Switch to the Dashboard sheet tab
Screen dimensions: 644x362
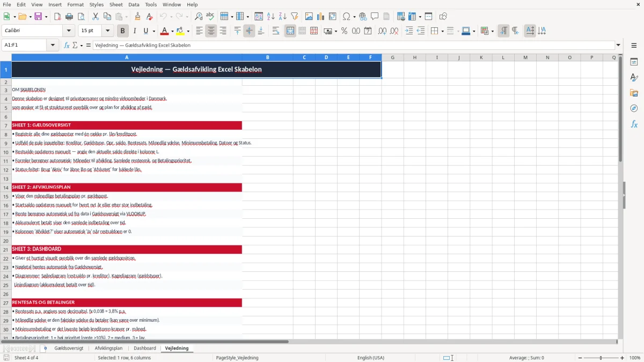(145, 348)
